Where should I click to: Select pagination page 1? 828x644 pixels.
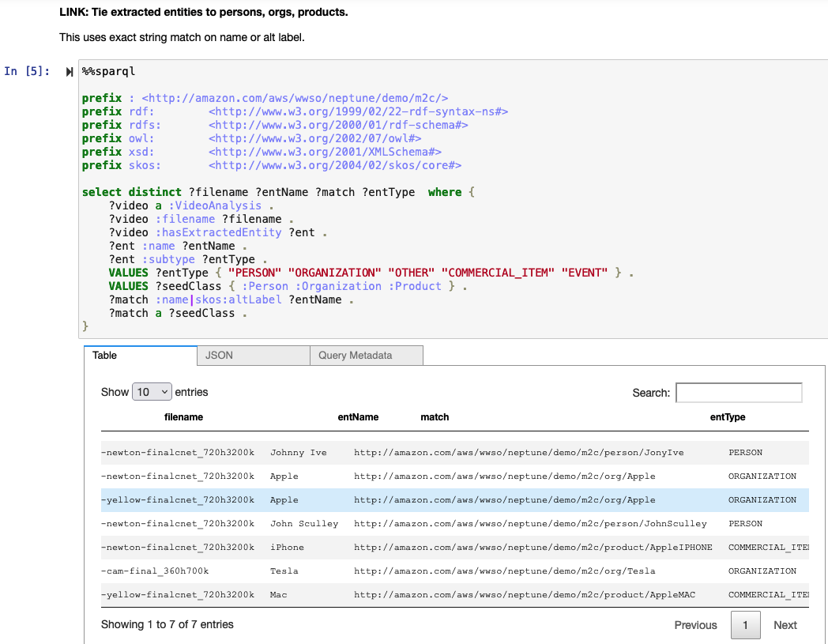[745, 625]
